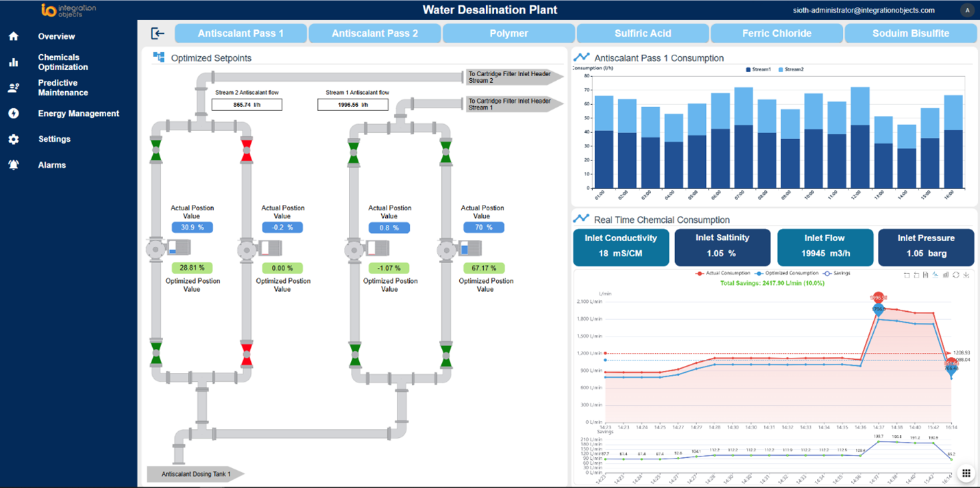Viewport: 980px width, 488px height.
Task: Open the chart data view icon
Action: [x=926, y=275]
